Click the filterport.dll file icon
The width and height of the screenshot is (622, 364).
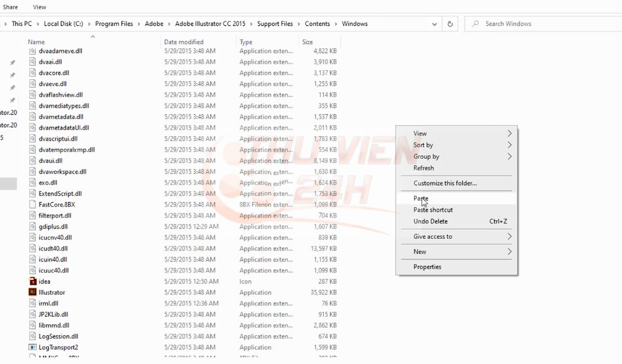(32, 215)
